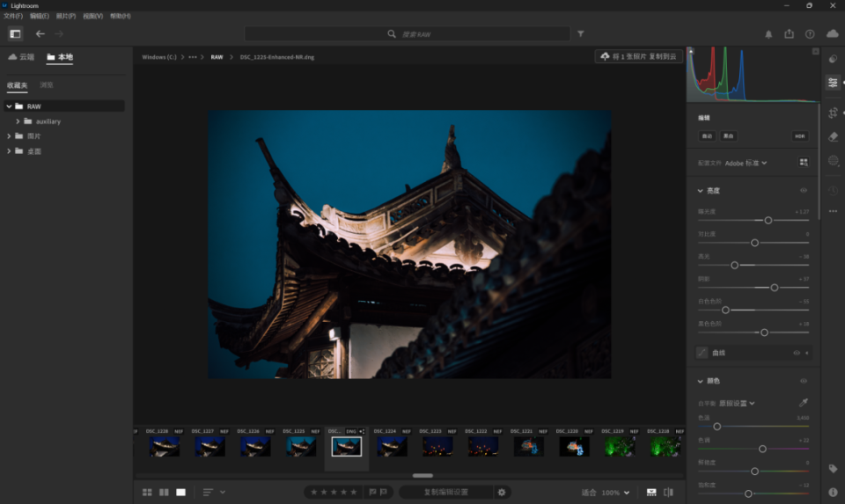845x504 pixels.
Task: Open the 100% zoom dropdown
Action: (x=615, y=493)
